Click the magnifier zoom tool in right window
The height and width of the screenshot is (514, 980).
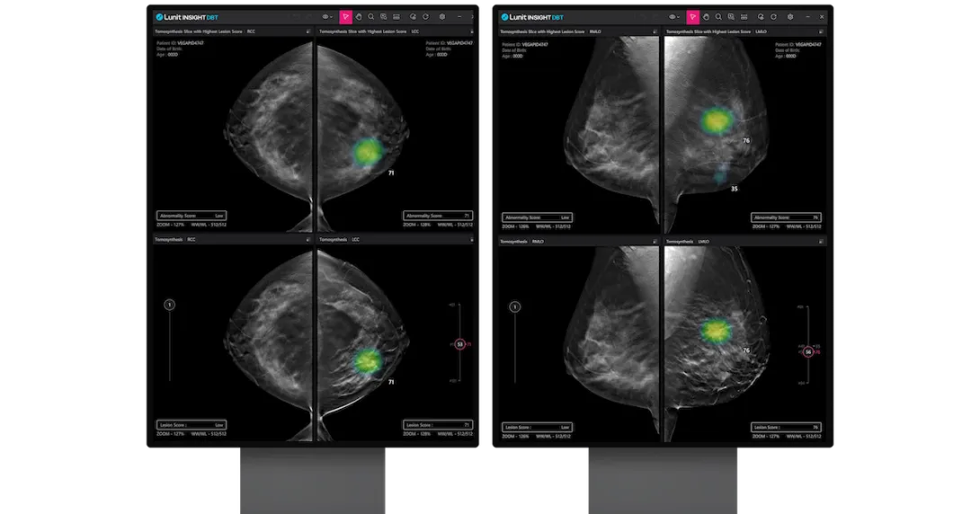pos(718,16)
